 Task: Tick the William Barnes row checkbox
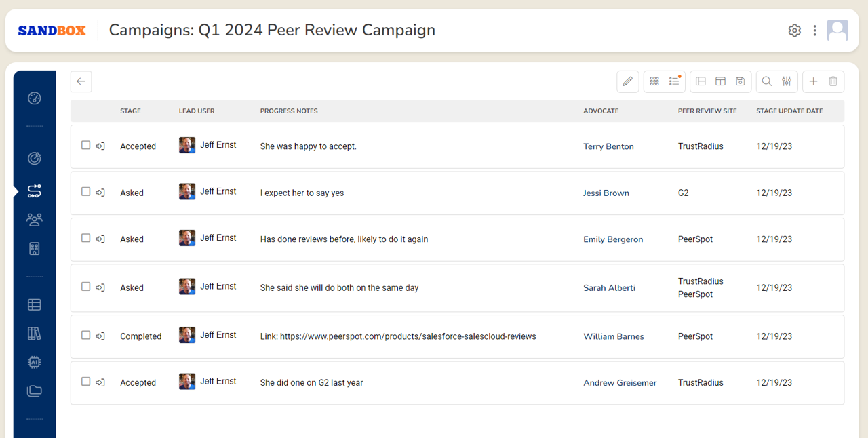tap(85, 335)
